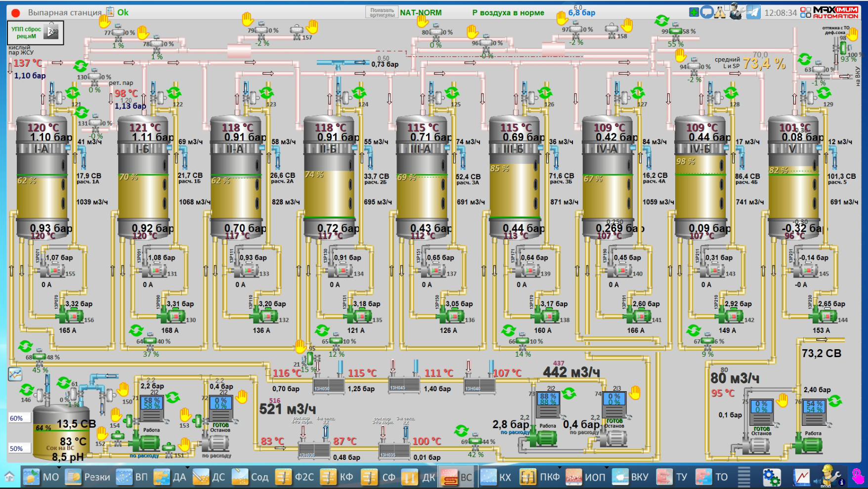Toggle the manual mode hand beside valve 77
This screenshot has width=868, height=489.
[x=104, y=21]
